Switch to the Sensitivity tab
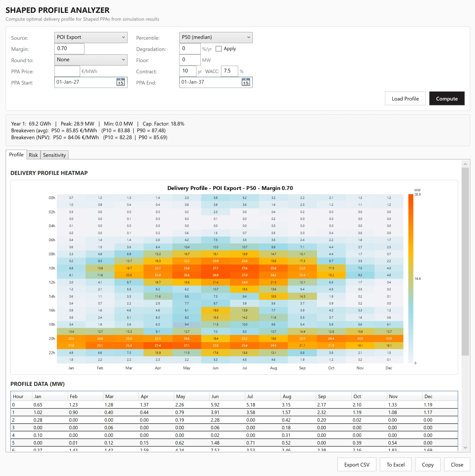The width and height of the screenshot is (475, 476). [x=54, y=155]
